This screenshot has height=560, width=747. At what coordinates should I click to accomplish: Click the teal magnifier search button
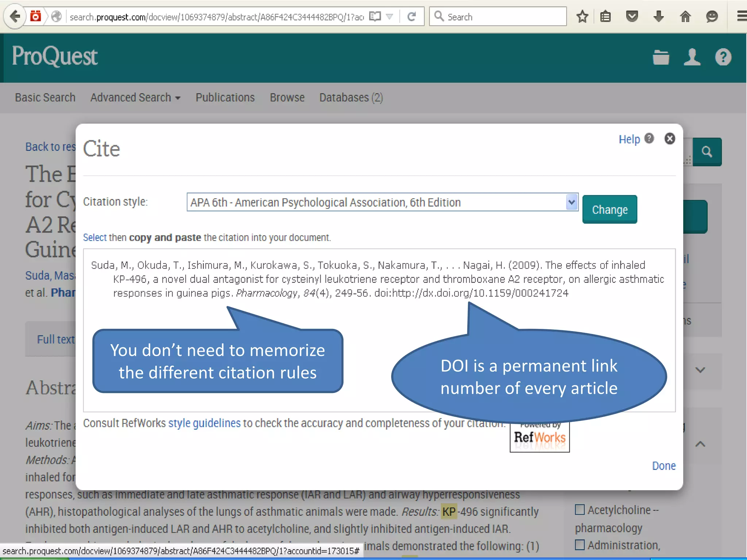[707, 152]
